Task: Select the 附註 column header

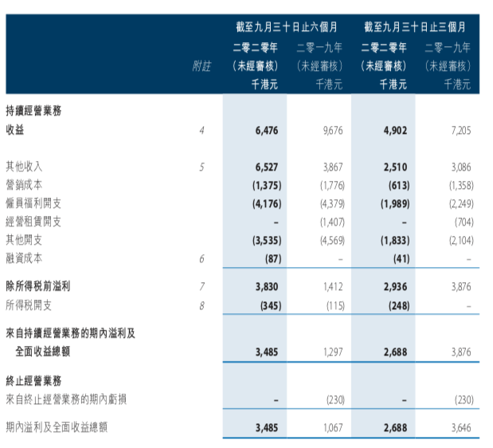Action: click(x=202, y=66)
